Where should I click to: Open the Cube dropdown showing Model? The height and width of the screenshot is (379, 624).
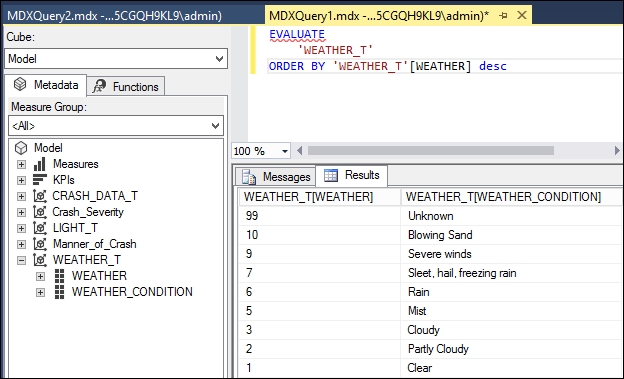(x=116, y=59)
